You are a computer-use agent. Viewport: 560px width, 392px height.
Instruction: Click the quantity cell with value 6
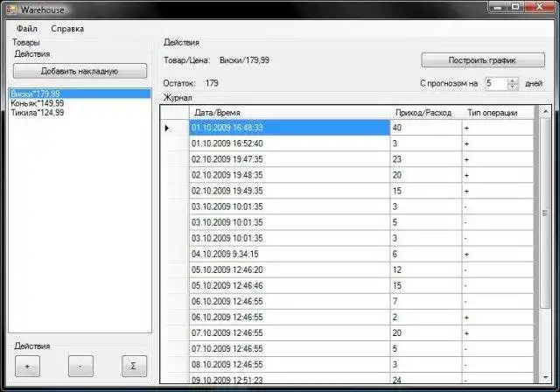coord(426,254)
